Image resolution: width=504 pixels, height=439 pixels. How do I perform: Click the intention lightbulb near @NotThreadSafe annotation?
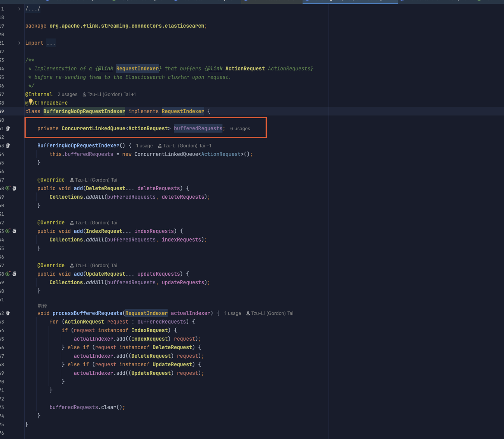click(31, 101)
